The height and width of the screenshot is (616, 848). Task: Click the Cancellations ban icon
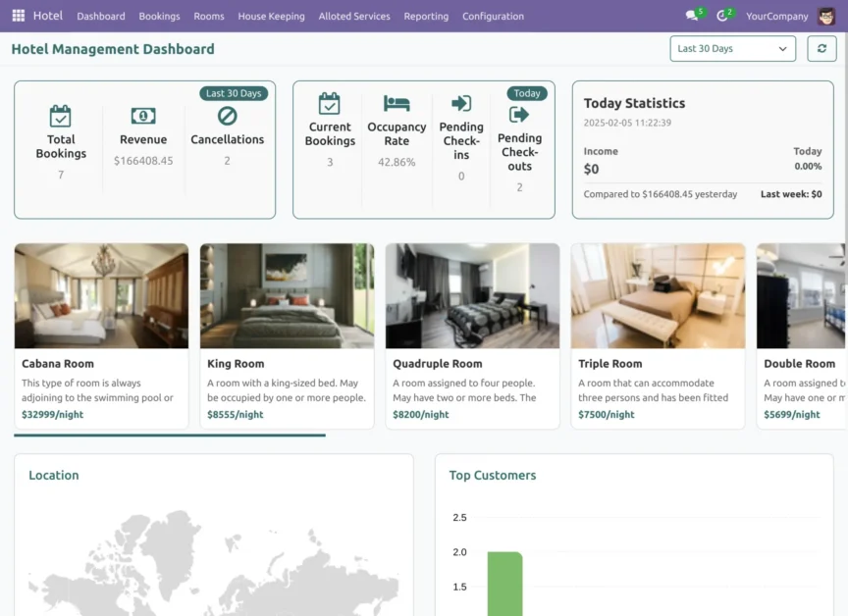(227, 116)
